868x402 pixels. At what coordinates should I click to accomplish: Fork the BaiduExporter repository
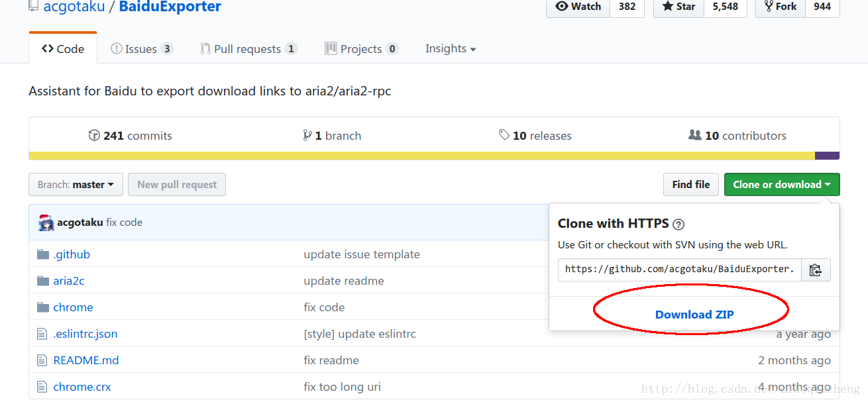pyautogui.click(x=780, y=7)
